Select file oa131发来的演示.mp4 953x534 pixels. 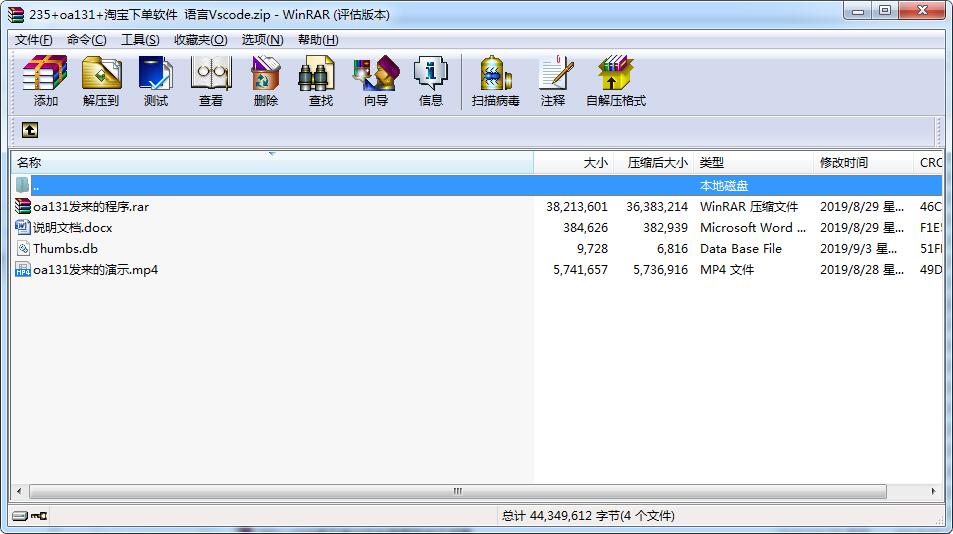pyautogui.click(x=95, y=269)
